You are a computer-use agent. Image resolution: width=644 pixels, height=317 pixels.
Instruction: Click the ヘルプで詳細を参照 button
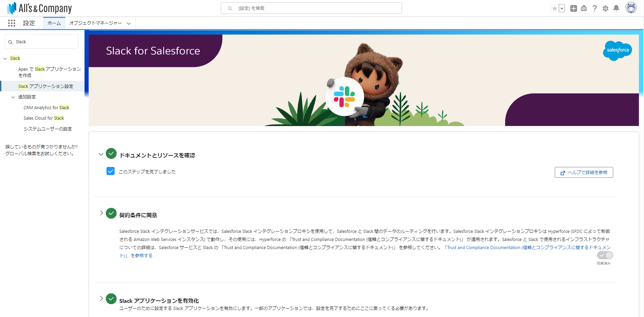coord(584,172)
